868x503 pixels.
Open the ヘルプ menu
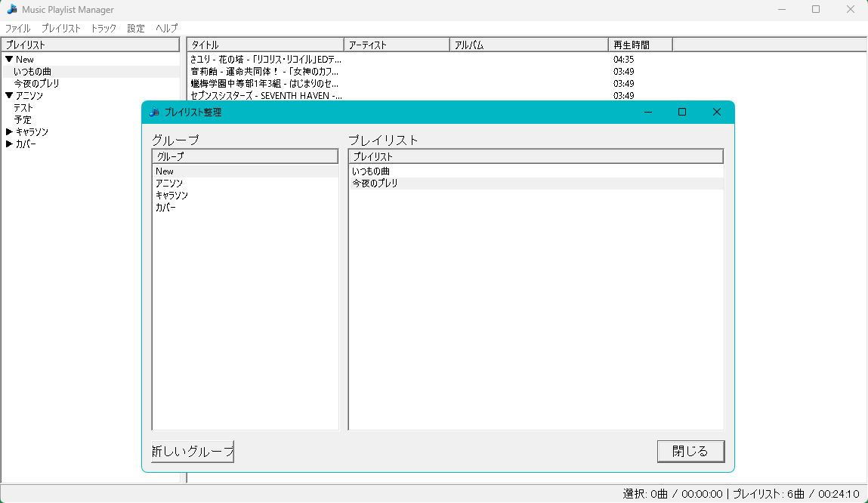point(167,28)
